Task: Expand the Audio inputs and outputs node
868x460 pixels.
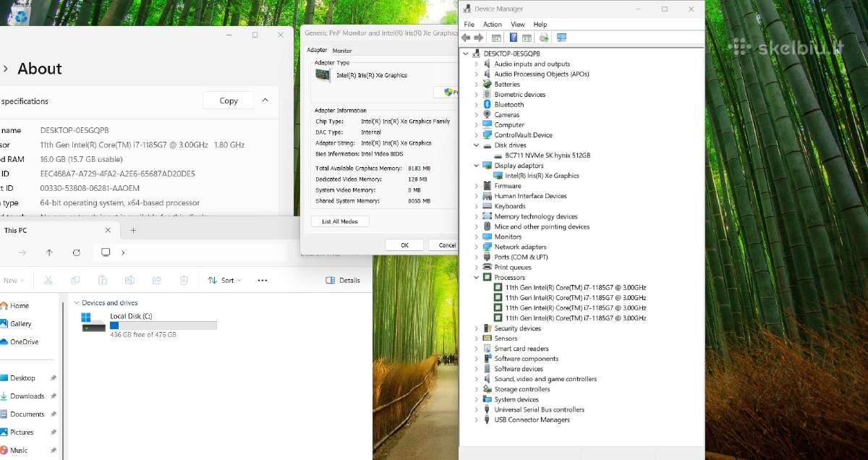Action: (476, 64)
